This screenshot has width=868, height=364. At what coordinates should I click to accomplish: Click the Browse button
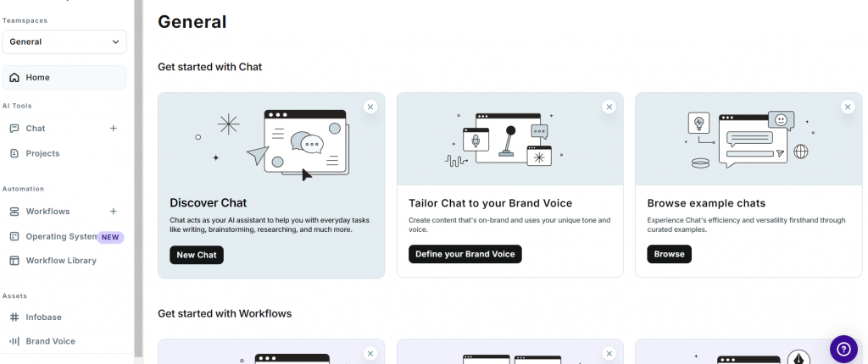pos(670,254)
